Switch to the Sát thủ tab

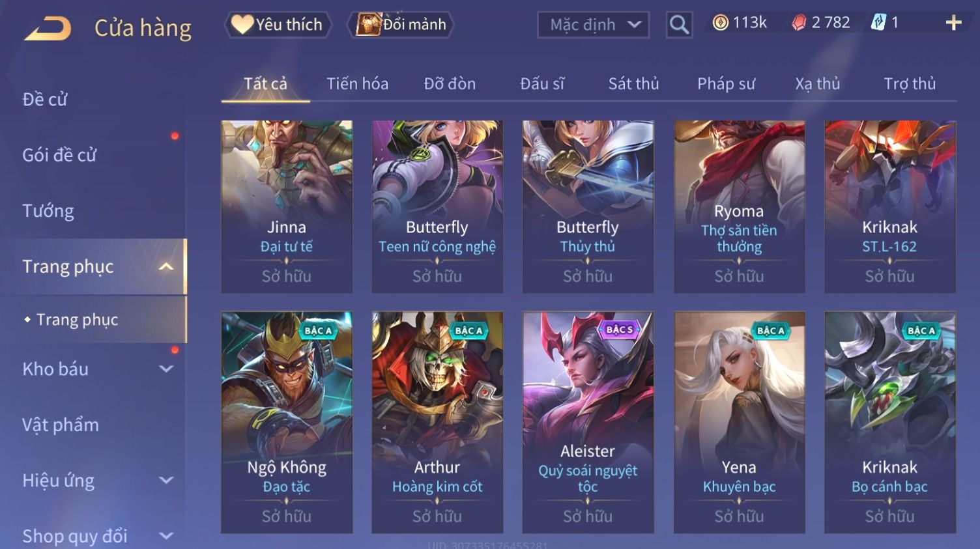pos(633,83)
